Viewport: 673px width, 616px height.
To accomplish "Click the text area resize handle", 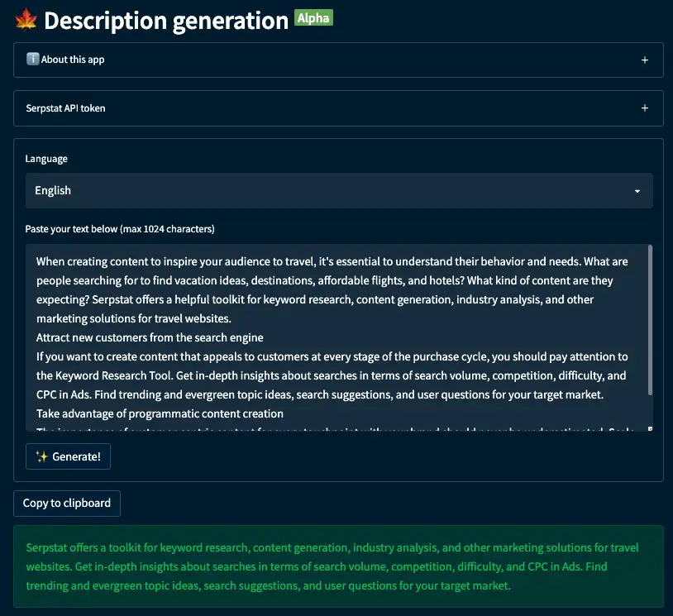I will coord(650,428).
